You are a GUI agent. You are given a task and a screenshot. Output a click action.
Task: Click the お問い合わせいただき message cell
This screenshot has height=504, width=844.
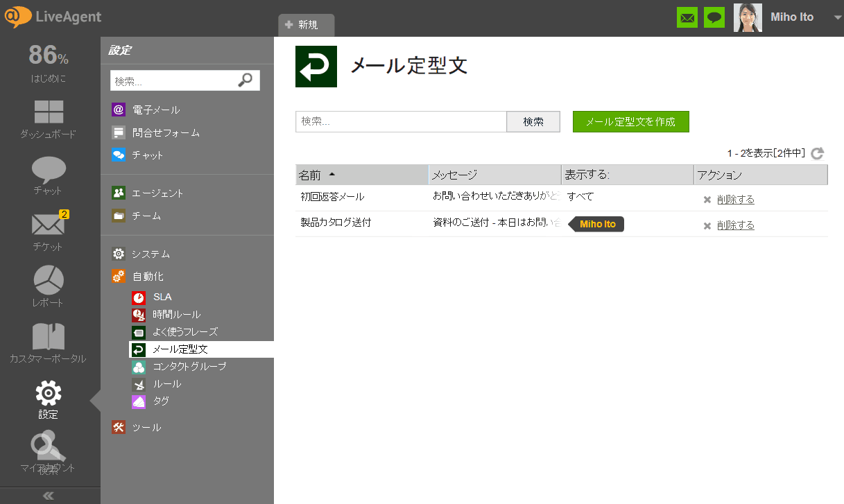click(x=495, y=196)
